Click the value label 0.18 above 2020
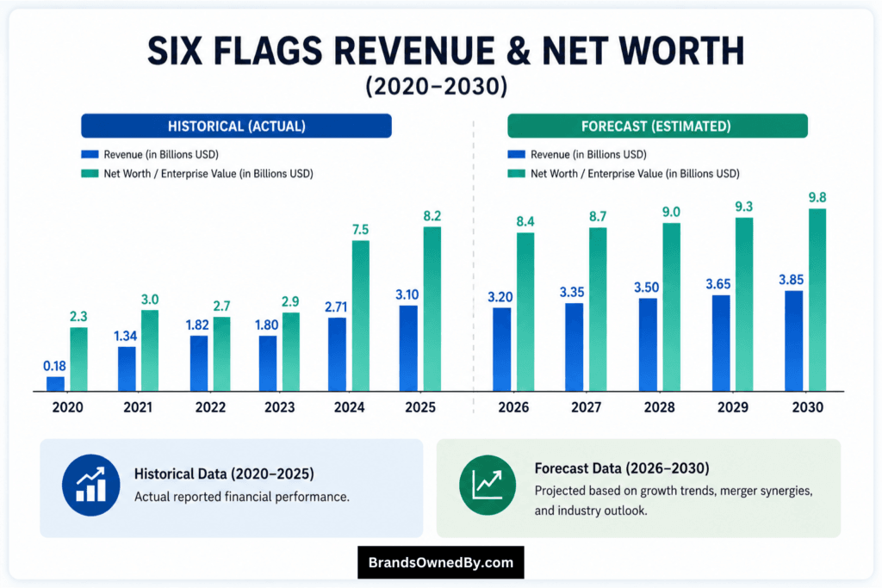Viewport: 882px width, 588px height. click(54, 366)
